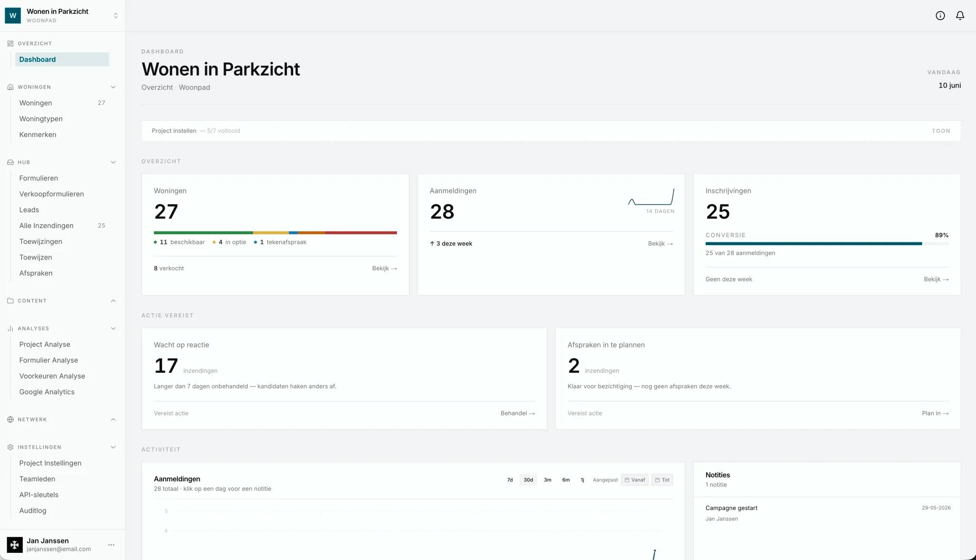Viewport: 976px width, 560px height.
Task: Select the 30d time range
Action: [529, 480]
